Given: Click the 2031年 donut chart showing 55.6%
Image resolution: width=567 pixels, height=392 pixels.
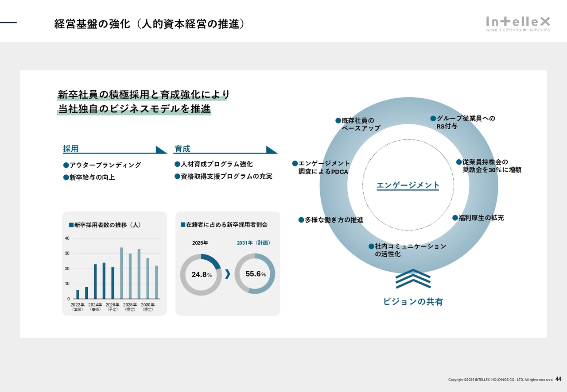Looking at the screenshot, I should coord(255,274).
